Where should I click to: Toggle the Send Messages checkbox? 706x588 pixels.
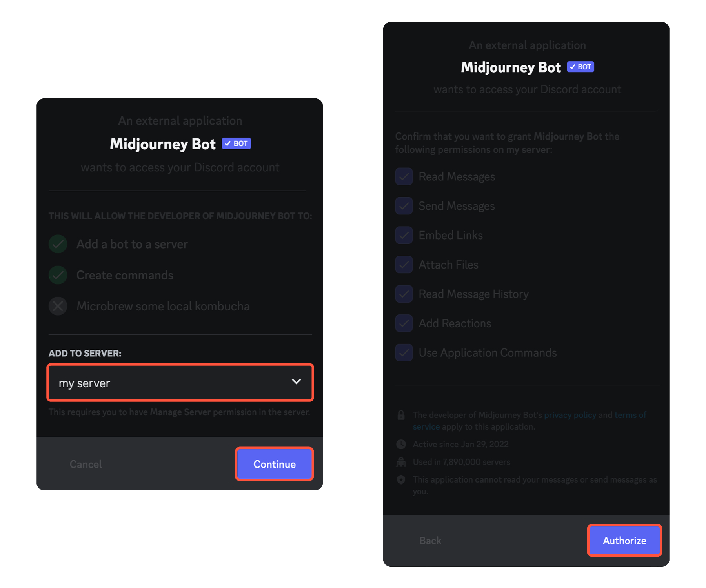click(x=404, y=206)
